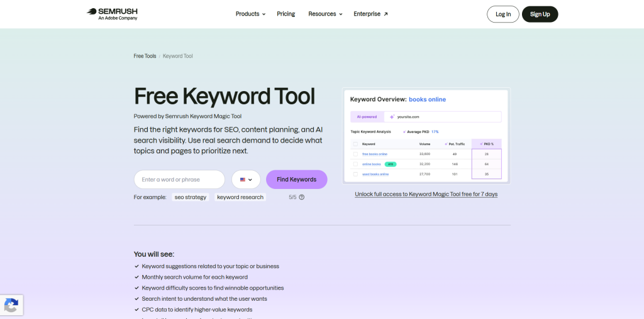Click Keyword suggestions related to your topic line

pyautogui.click(x=210, y=266)
